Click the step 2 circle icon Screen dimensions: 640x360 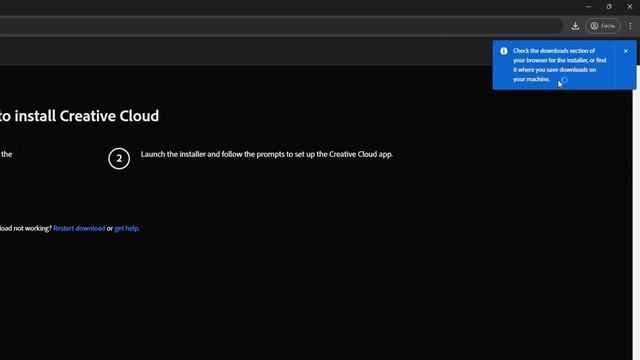(119, 158)
